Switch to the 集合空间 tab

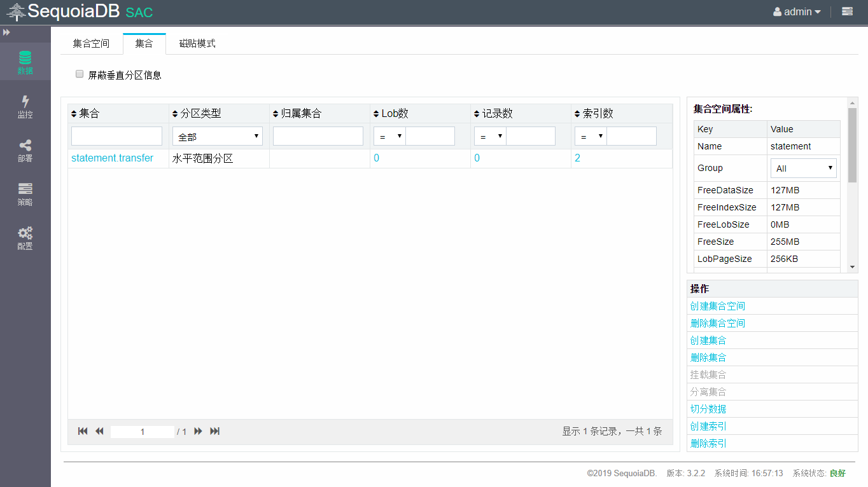pyautogui.click(x=91, y=43)
